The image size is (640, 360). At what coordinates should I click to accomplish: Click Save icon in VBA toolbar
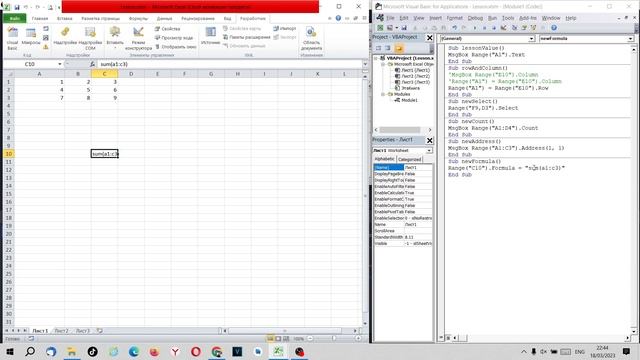404,28
